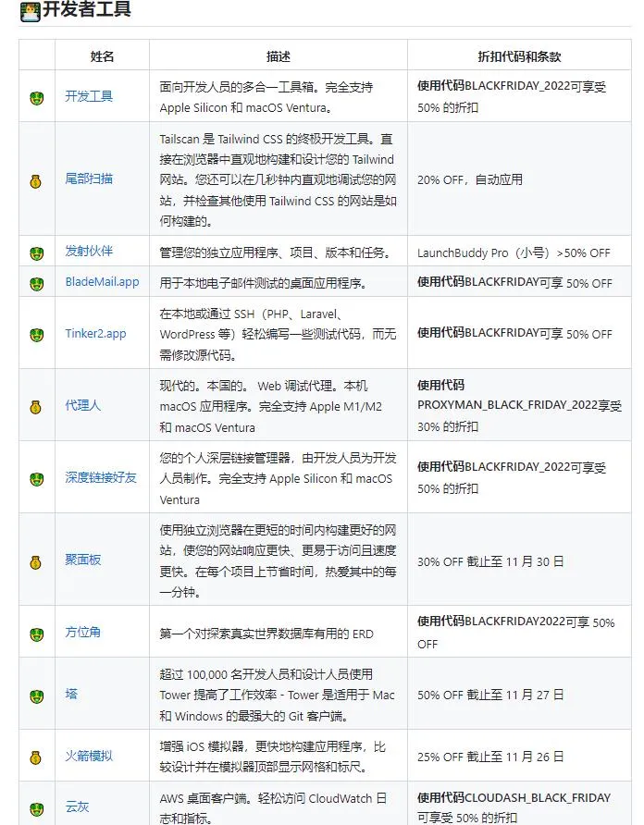Viewport: 644px width, 825px height.
Task: Click the money bag icon in 代理人 row
Action: (35, 407)
